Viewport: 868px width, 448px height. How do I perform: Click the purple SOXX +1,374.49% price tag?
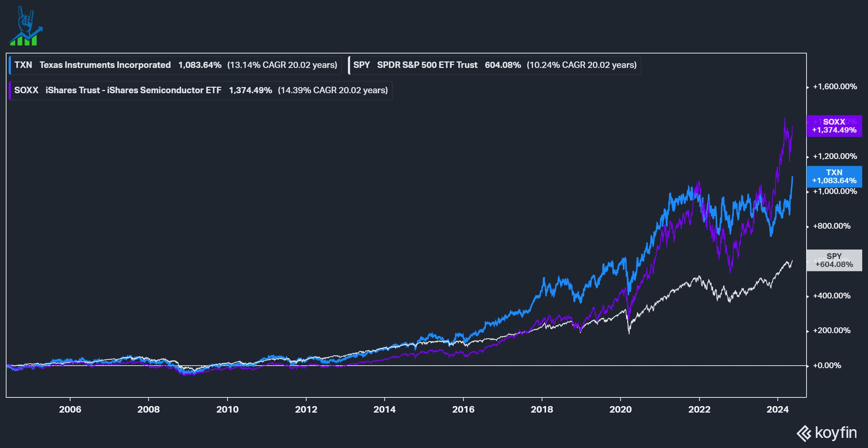coord(834,126)
